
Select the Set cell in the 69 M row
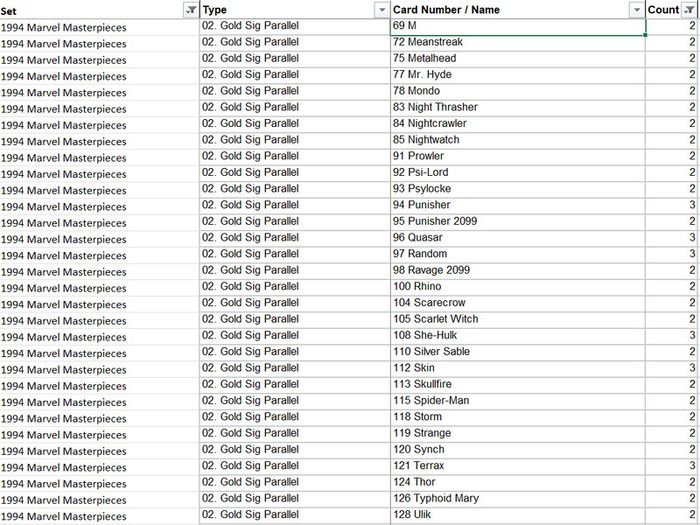(x=99, y=27)
